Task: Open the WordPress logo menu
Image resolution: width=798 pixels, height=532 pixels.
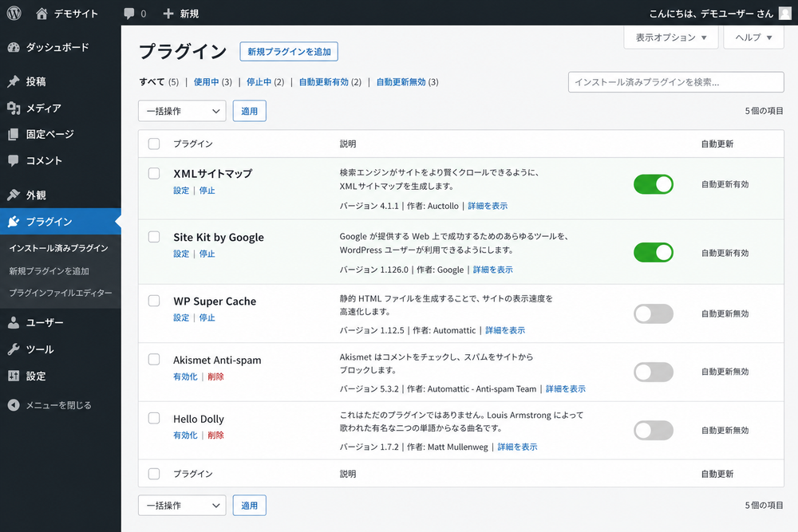Action: [x=14, y=14]
